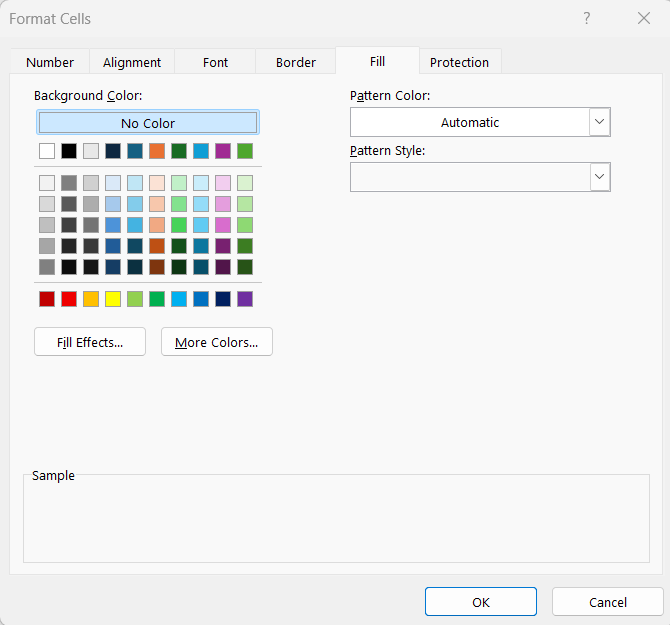Go to the Protection tab

459,62
